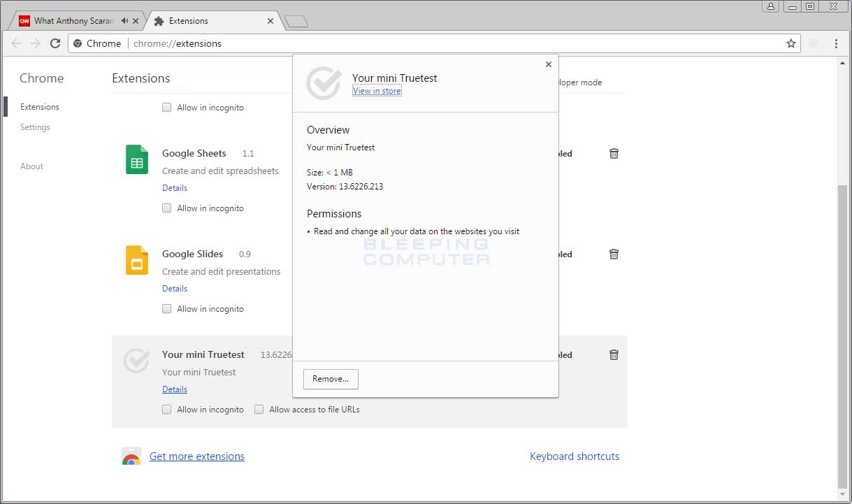Enable Allow access to file URLs

(259, 410)
